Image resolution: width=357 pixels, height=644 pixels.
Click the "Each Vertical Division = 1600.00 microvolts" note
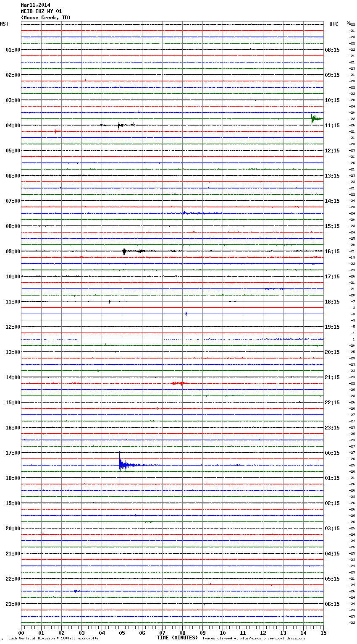coord(53,639)
